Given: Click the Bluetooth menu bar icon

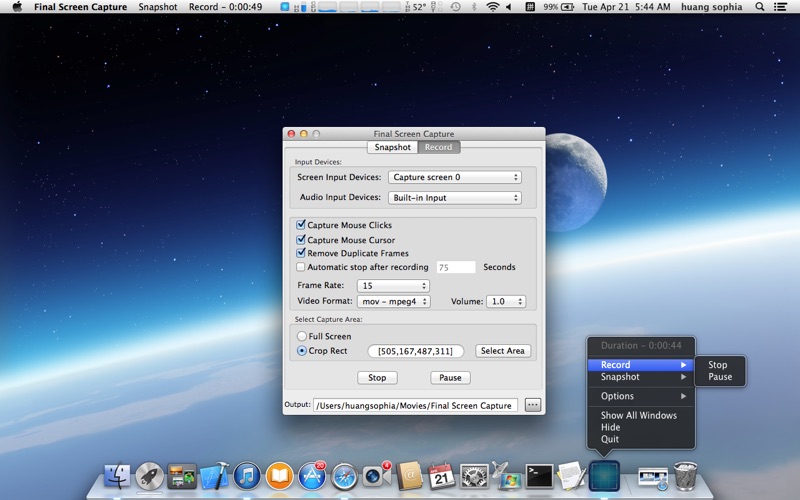Looking at the screenshot, I should 474,7.
